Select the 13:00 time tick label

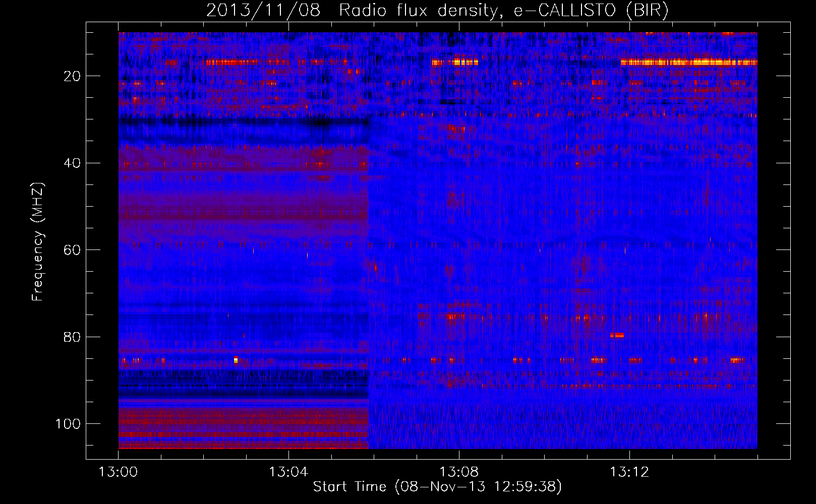coord(118,472)
